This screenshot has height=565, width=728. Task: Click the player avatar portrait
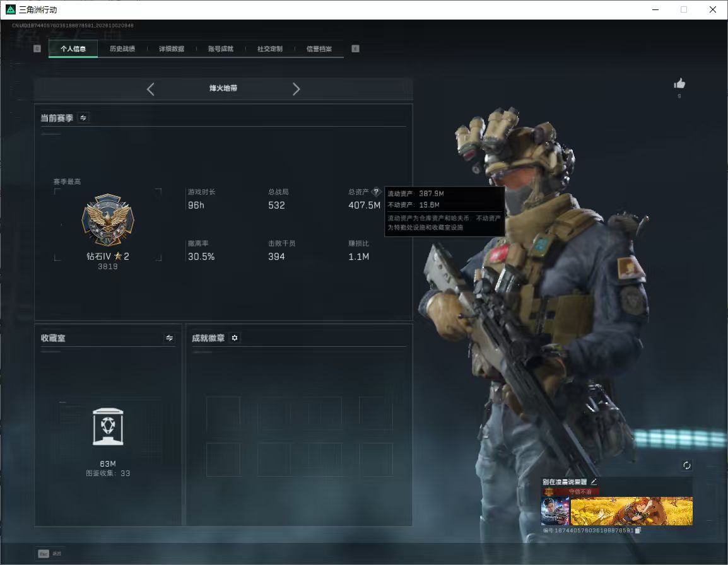coord(555,511)
